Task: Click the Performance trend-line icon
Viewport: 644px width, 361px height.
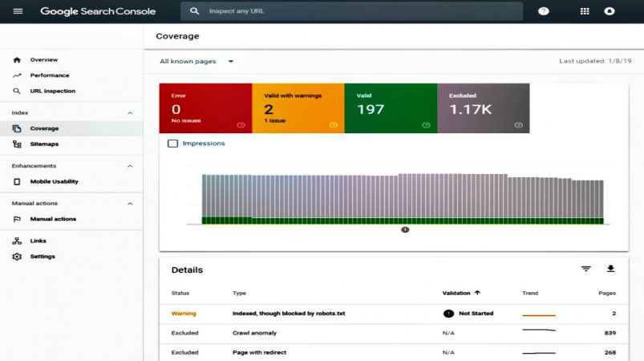Action: (17, 75)
